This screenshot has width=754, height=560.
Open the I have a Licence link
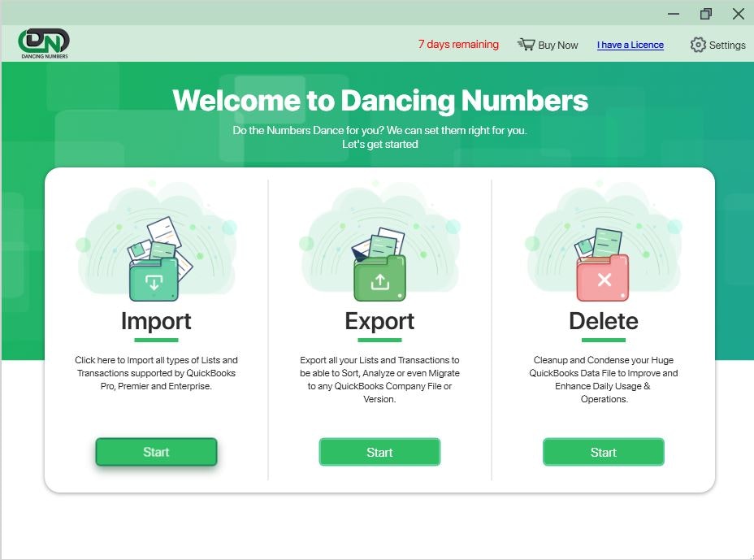pos(630,45)
